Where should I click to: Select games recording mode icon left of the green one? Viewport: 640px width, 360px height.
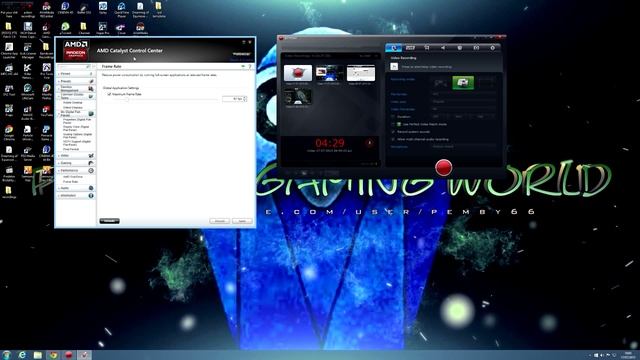[x=440, y=83]
